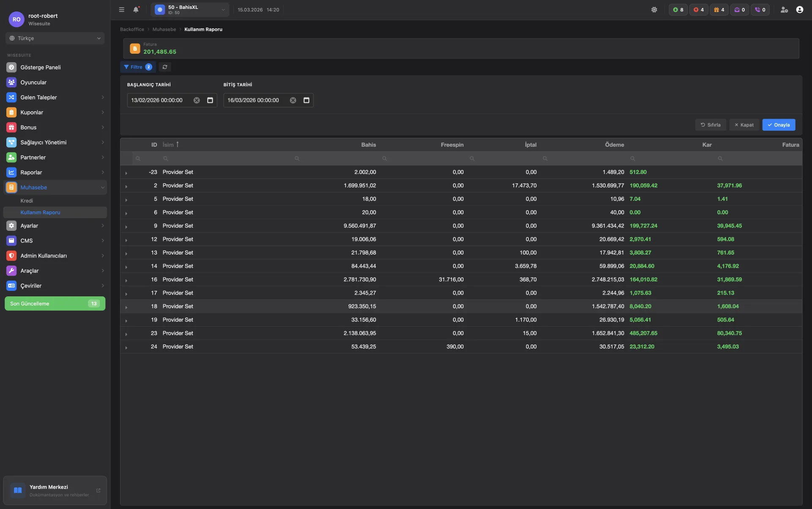Screen dimensions: 812x509
Task: Open Yardım Merkezi external link icon
Action: coord(98,490)
